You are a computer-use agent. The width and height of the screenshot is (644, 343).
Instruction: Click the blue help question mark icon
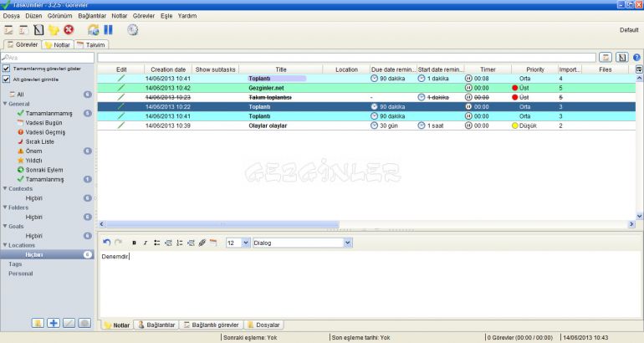[636, 57]
